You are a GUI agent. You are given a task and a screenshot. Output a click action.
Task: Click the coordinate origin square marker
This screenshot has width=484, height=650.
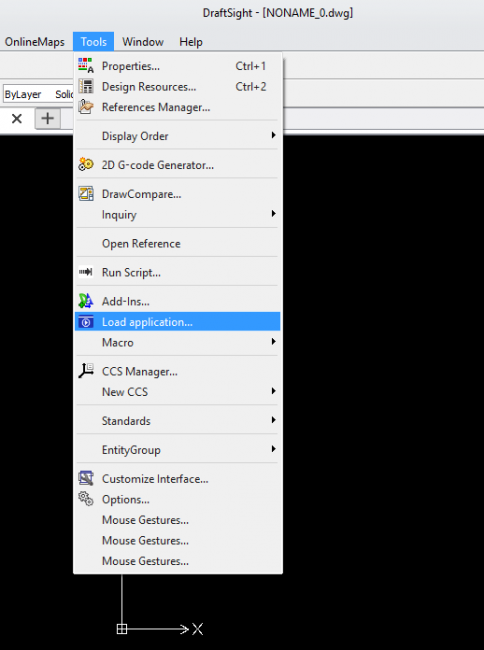(121, 629)
